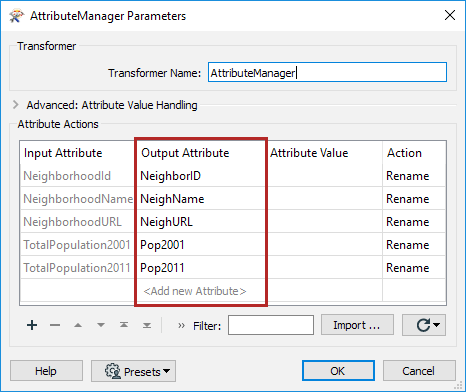Click the Help button
This screenshot has width=466, height=392.
[46, 371]
